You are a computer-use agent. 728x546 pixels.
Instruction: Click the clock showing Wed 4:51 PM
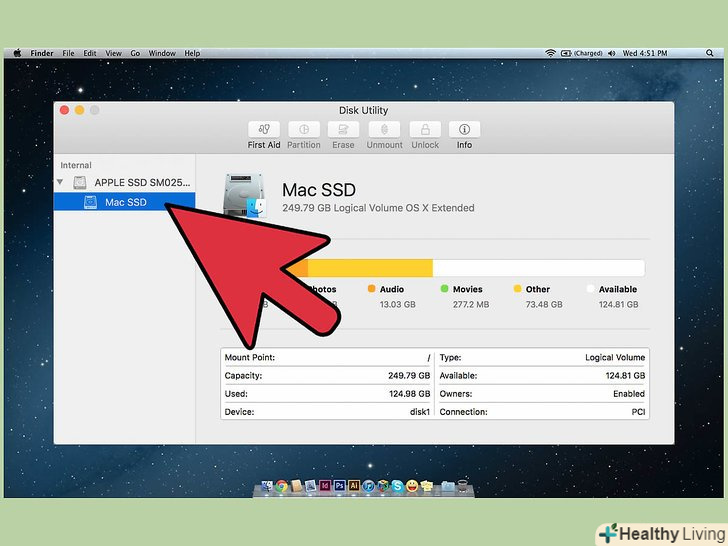tap(645, 53)
